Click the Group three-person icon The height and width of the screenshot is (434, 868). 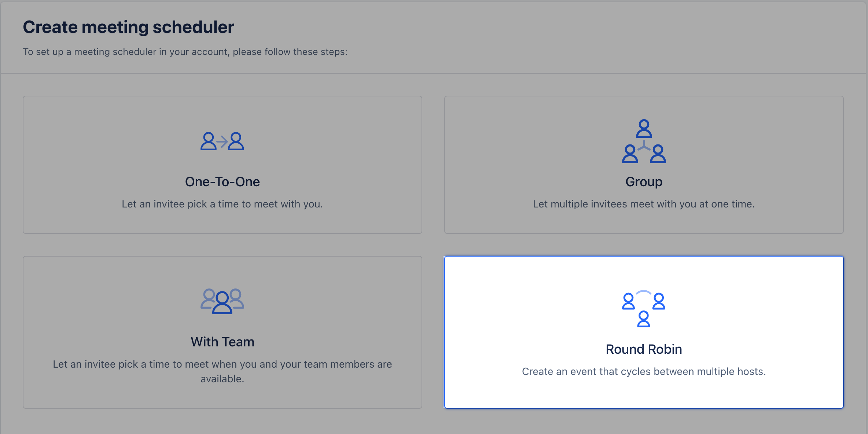[x=644, y=141]
